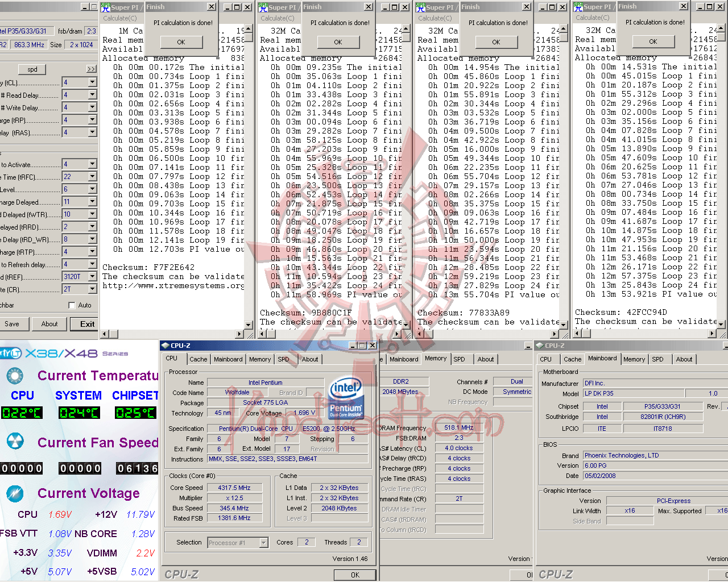The image size is (728, 582).
Task: Open the Memory tab in the CPU-Z Processor window
Action: (260, 359)
